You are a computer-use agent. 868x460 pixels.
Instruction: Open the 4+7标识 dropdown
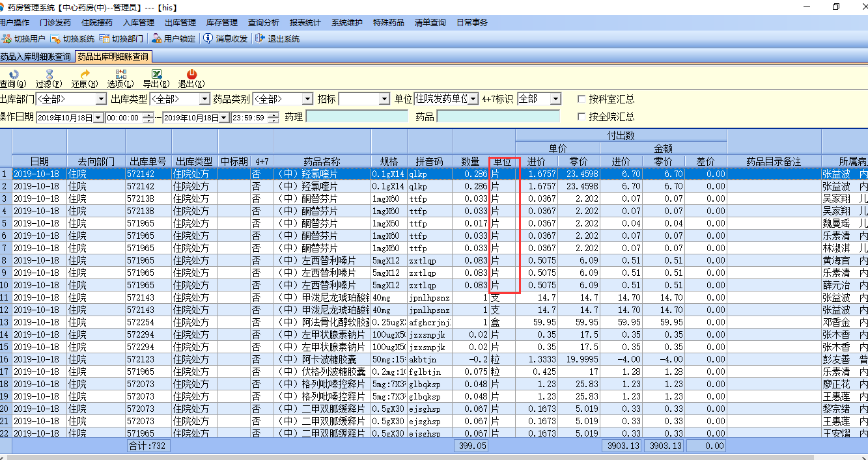pyautogui.click(x=555, y=99)
